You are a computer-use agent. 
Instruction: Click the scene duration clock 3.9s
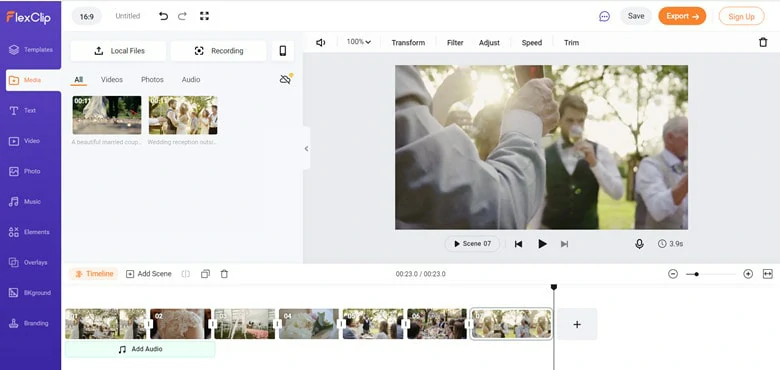coord(670,244)
